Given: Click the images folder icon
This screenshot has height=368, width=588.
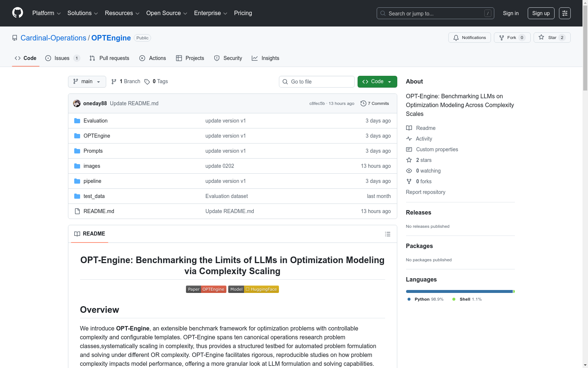Looking at the screenshot, I should point(77,166).
